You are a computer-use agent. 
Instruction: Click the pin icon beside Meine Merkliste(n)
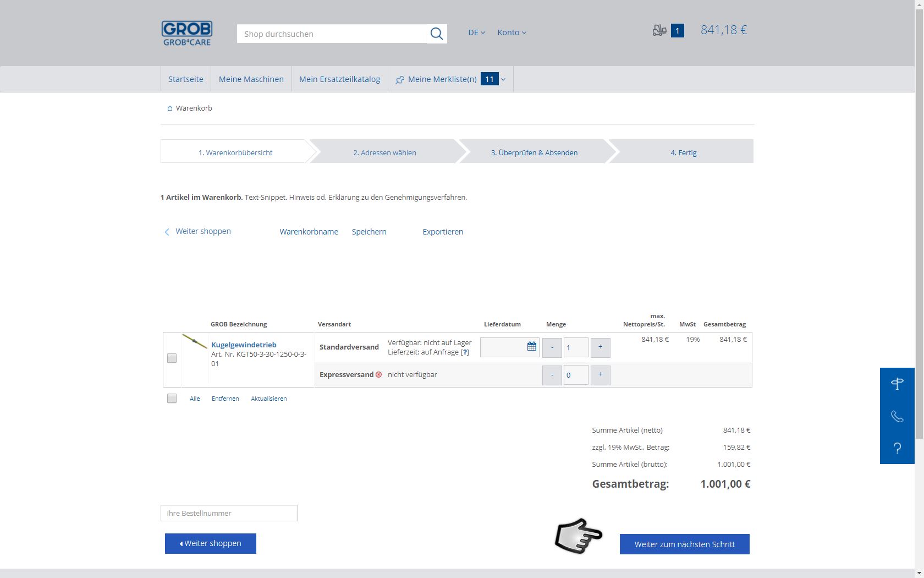pyautogui.click(x=400, y=80)
